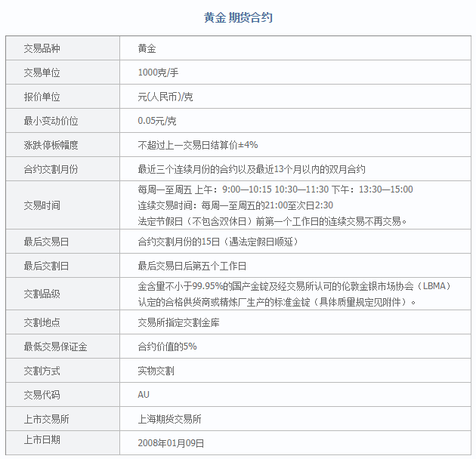Select the 交易品种 label cell

click(x=63, y=48)
